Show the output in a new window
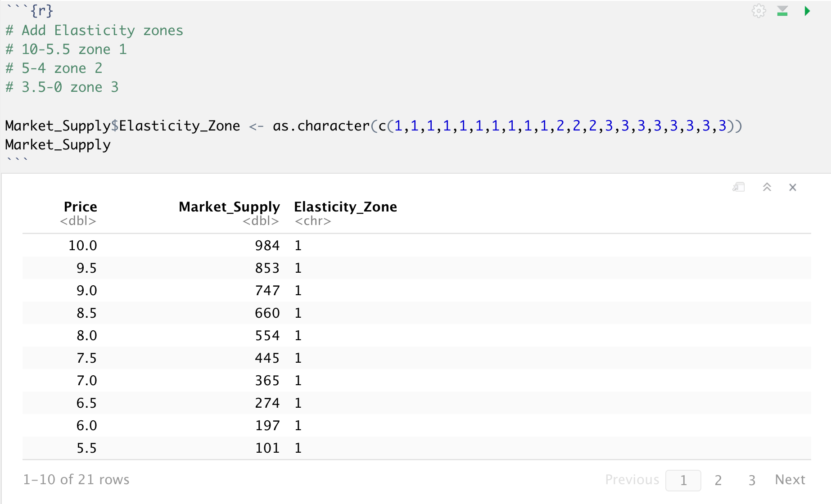The image size is (831, 504). 739,187
